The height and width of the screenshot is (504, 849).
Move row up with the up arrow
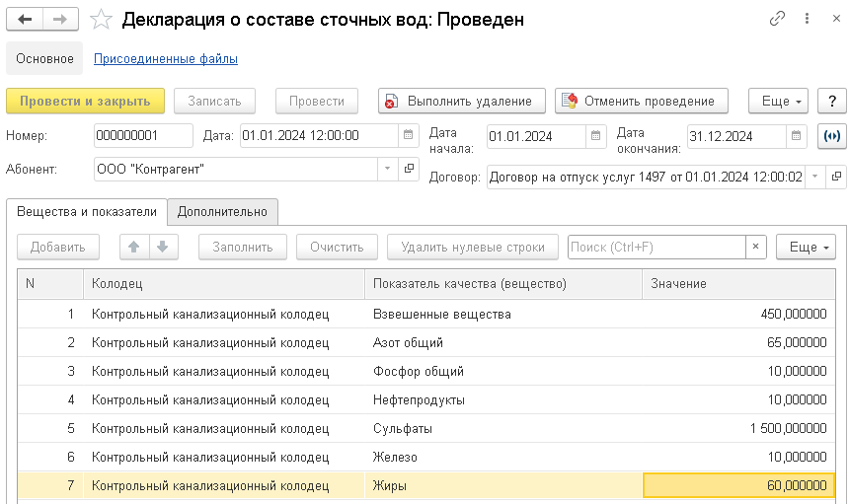point(133,247)
